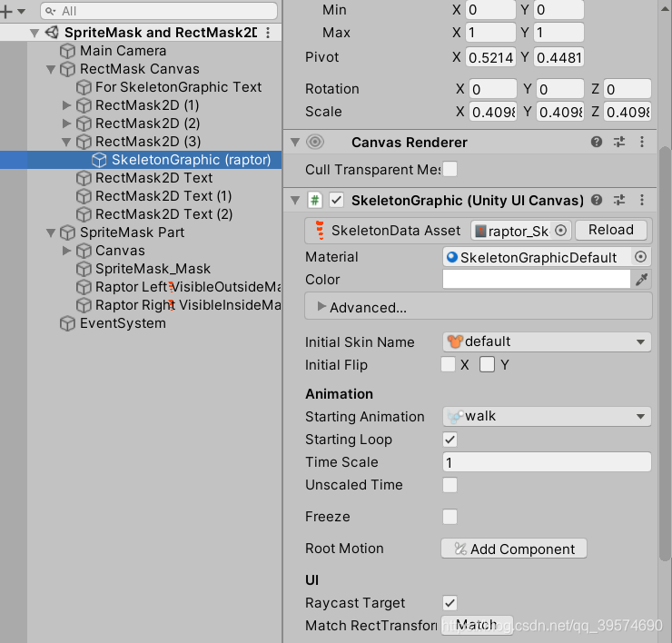
Task: Click the SpriteMask_Mask cube icon
Action: (x=84, y=269)
